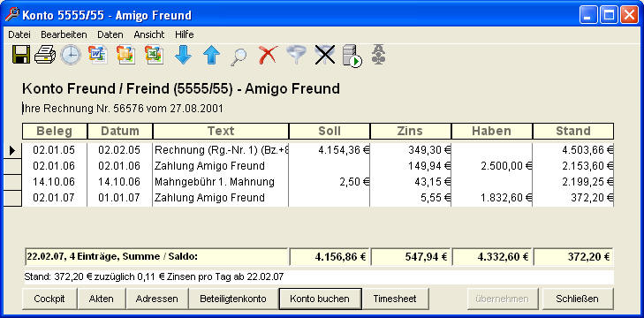Click the floppy disk save icon

(21, 55)
